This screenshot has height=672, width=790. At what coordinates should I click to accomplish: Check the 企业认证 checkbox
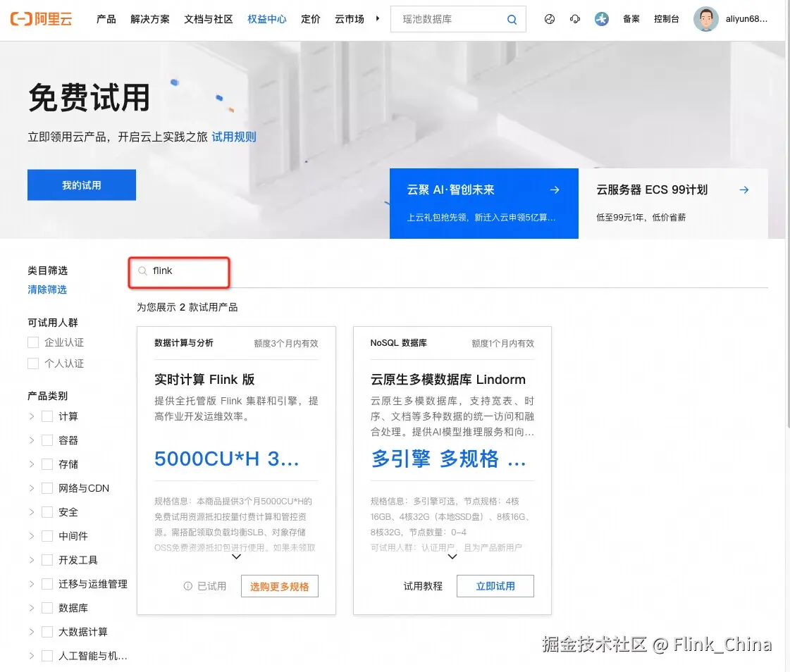tap(33, 342)
